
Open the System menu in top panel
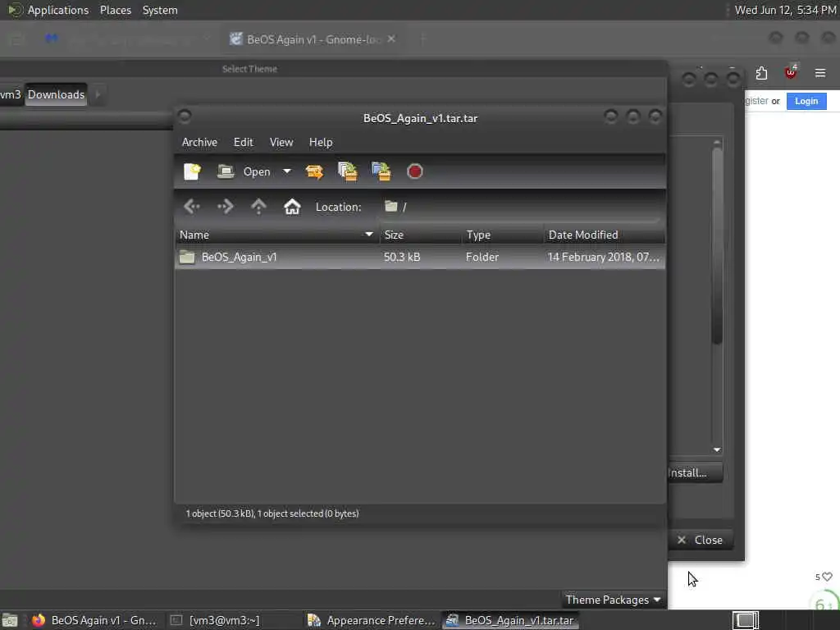[160, 10]
